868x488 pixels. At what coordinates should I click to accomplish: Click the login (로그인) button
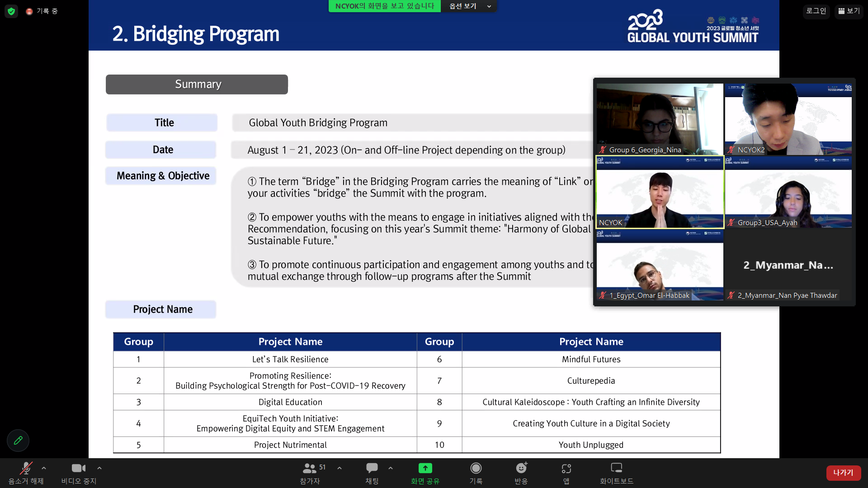tap(816, 11)
